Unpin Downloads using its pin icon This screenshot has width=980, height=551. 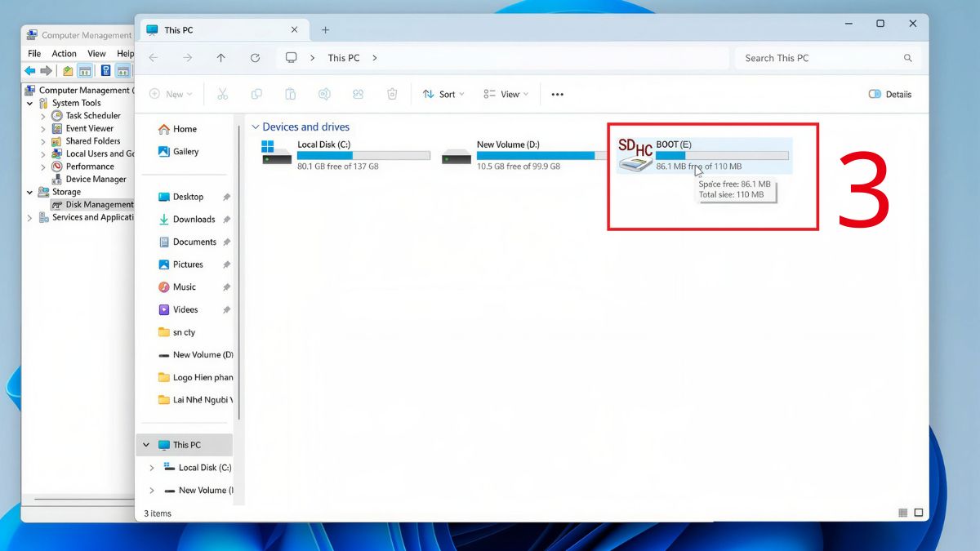tap(226, 220)
